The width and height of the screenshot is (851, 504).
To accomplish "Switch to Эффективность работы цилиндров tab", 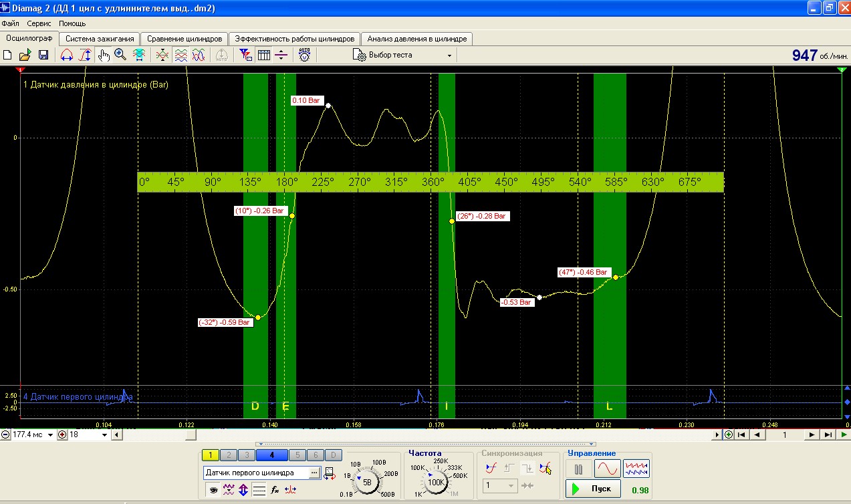I will [295, 39].
